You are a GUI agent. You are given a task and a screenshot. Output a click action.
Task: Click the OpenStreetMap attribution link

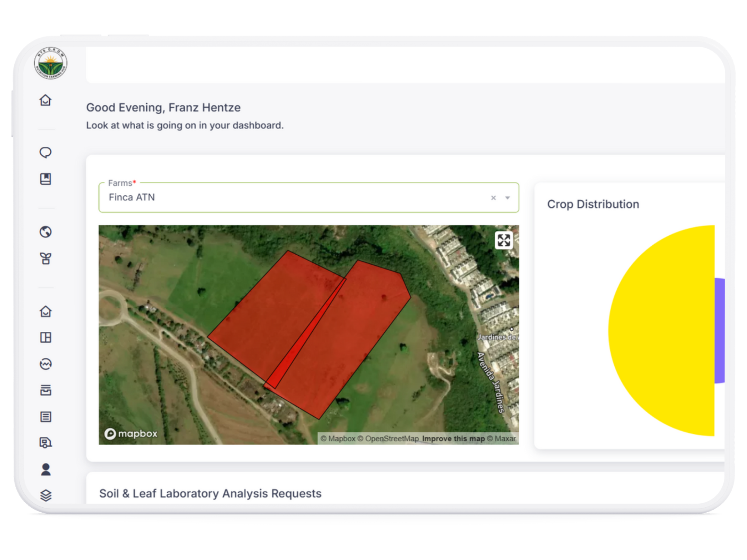[x=391, y=439]
